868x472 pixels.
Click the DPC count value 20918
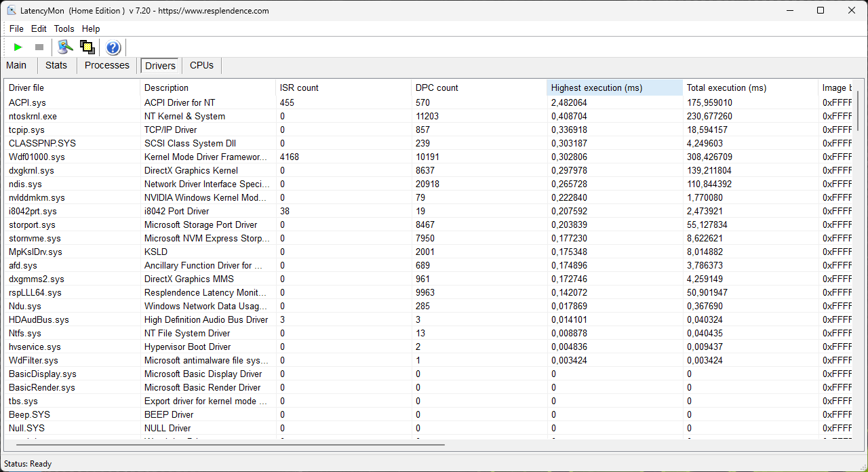427,184
